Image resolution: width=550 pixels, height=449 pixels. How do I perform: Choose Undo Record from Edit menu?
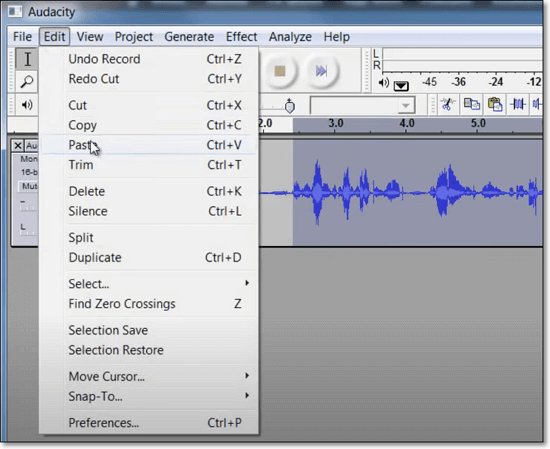click(x=149, y=59)
